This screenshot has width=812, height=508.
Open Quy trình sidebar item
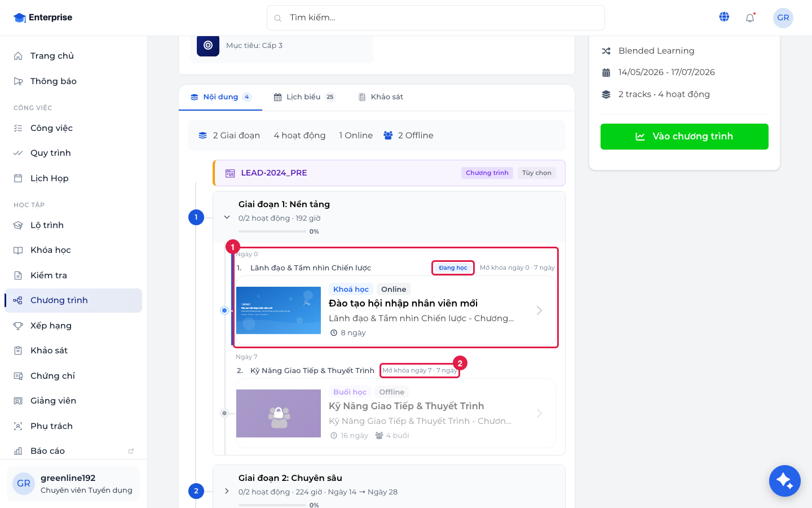(x=73, y=153)
